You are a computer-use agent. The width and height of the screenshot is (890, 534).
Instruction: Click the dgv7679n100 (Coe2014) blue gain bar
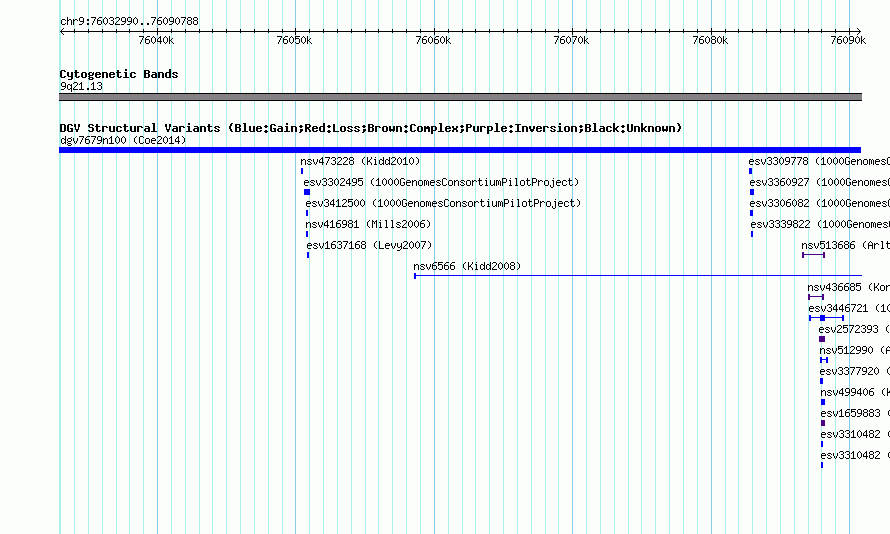coord(460,150)
